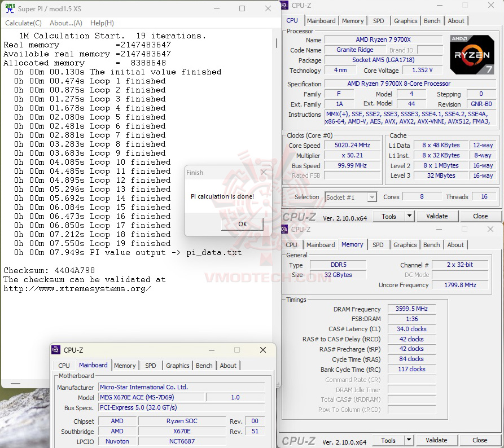
Task: Click the LPCIO NCT6687 value
Action: tap(182, 441)
